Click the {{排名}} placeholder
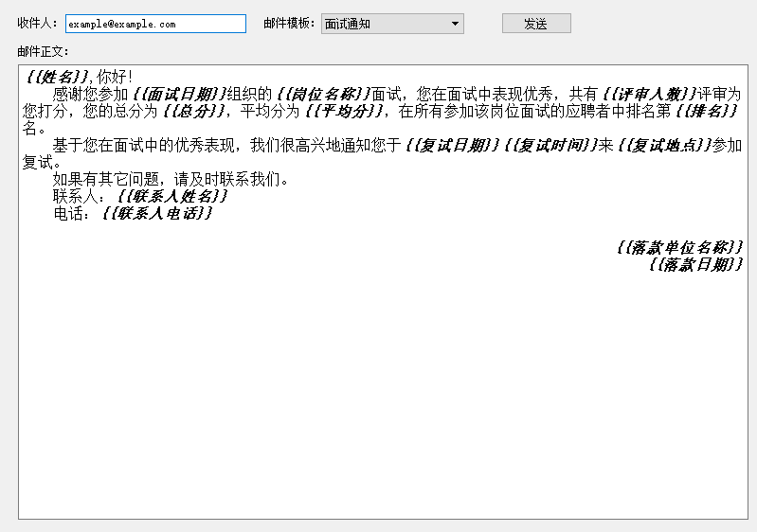Viewport: 757px width, 532px height. [x=706, y=111]
